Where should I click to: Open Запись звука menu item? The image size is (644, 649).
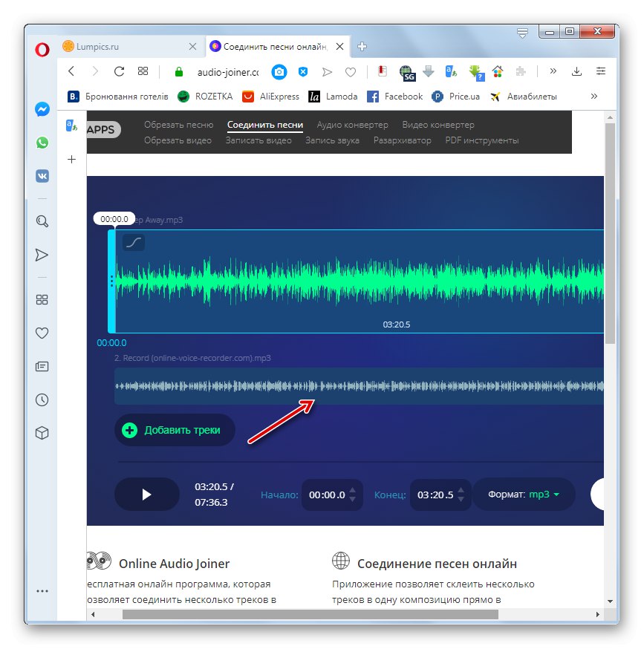pos(332,140)
